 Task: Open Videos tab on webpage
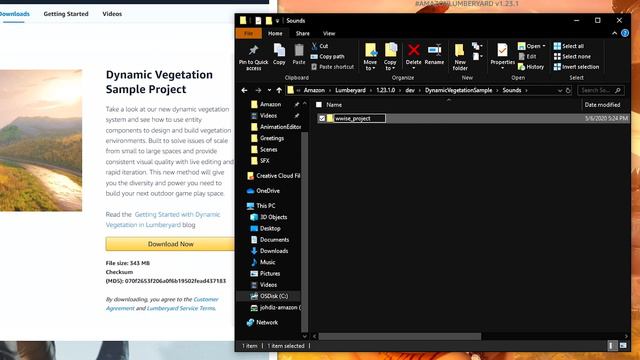tap(112, 14)
